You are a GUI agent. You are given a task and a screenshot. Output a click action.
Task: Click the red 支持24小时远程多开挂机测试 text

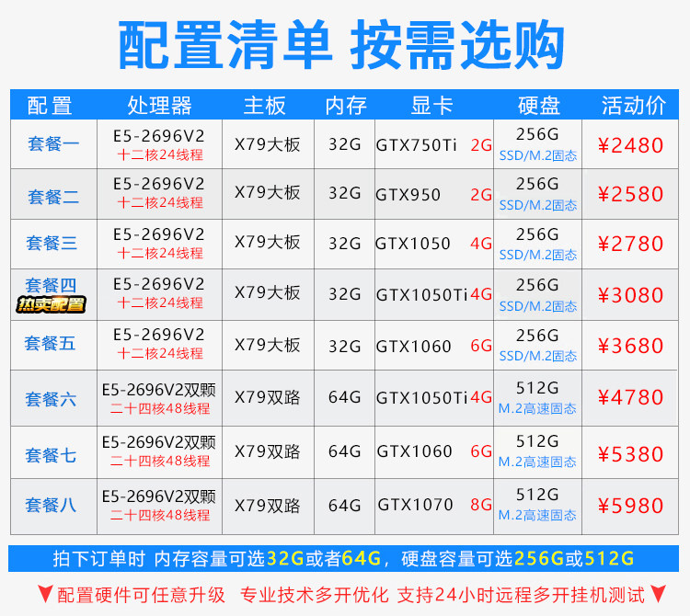[x=521, y=595]
